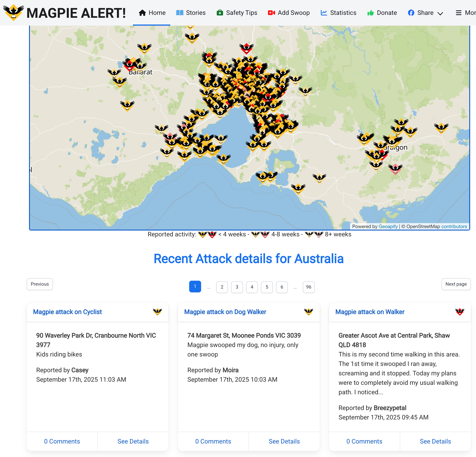Open See Details for Moonee Ponds attack
The height and width of the screenshot is (457, 476).
[x=284, y=441]
